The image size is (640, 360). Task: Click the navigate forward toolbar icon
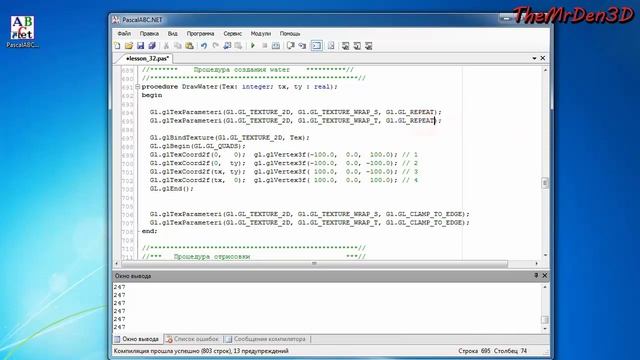click(238, 46)
